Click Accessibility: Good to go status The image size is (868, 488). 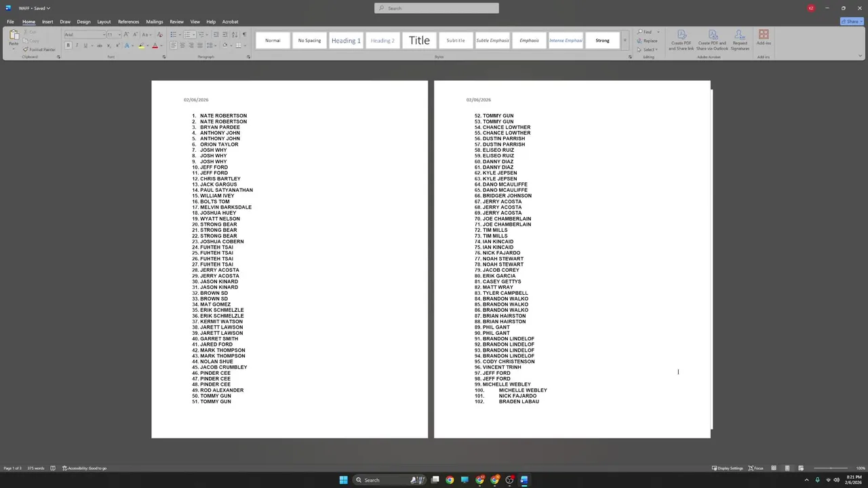click(85, 468)
